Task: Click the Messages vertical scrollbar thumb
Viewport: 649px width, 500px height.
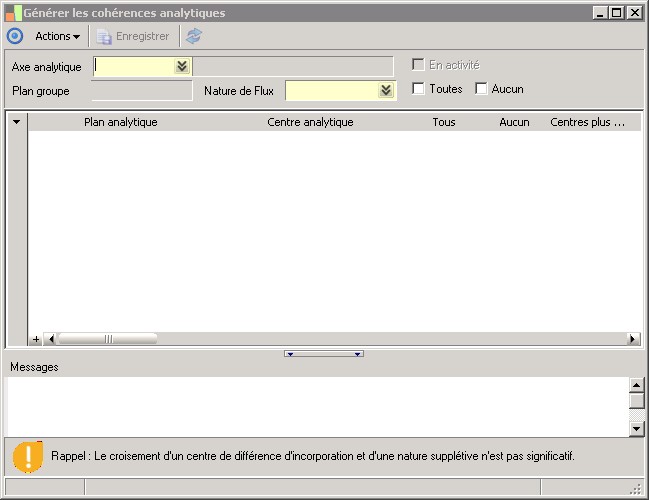Action: point(636,401)
